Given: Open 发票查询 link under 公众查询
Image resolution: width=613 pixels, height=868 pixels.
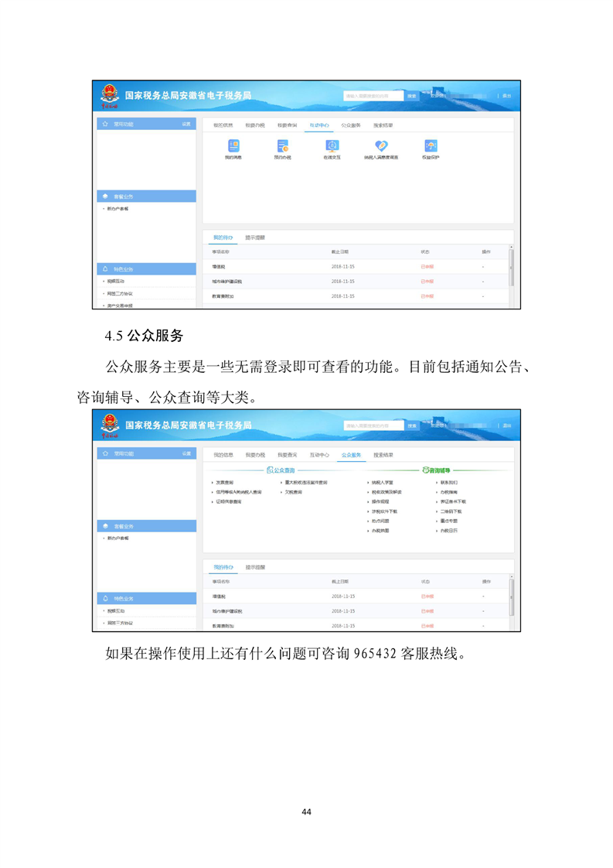Looking at the screenshot, I should [225, 483].
